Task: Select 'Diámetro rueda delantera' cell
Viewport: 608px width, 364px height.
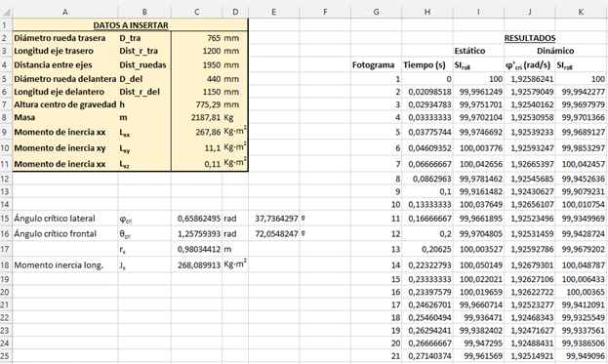Action: point(65,79)
